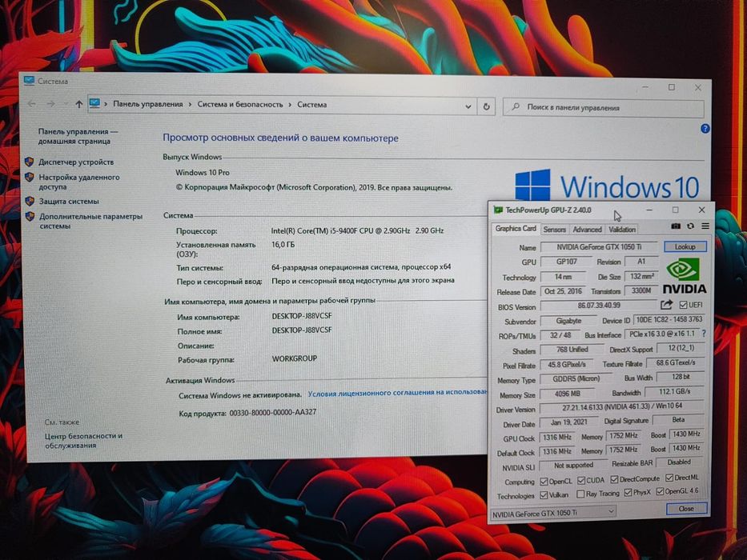Click the back arrow in Система window
Image resolution: width=747 pixels, height=560 pixels.
(31, 103)
